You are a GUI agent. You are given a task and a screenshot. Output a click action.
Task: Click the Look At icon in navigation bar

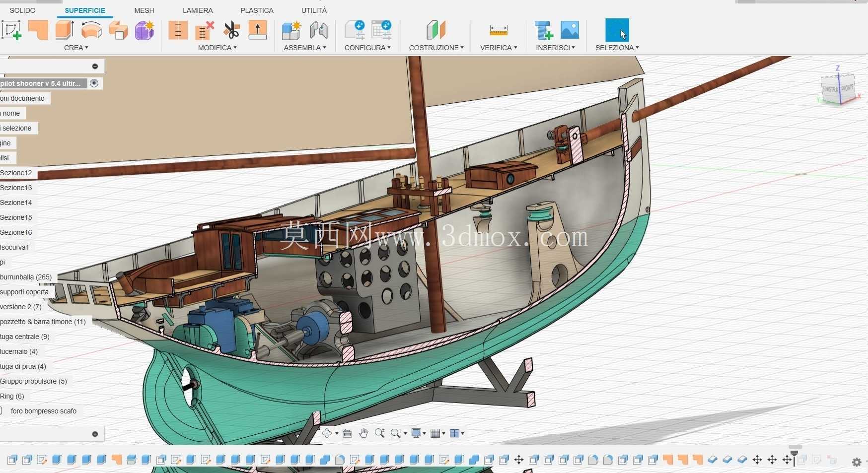[x=347, y=433]
